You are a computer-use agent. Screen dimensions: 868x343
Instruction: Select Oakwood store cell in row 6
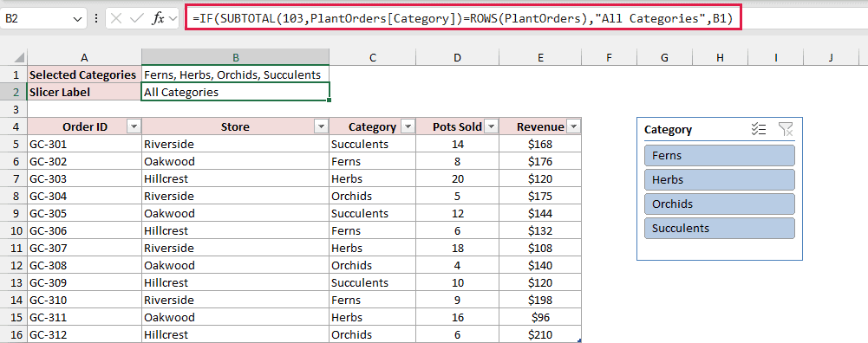(x=235, y=162)
